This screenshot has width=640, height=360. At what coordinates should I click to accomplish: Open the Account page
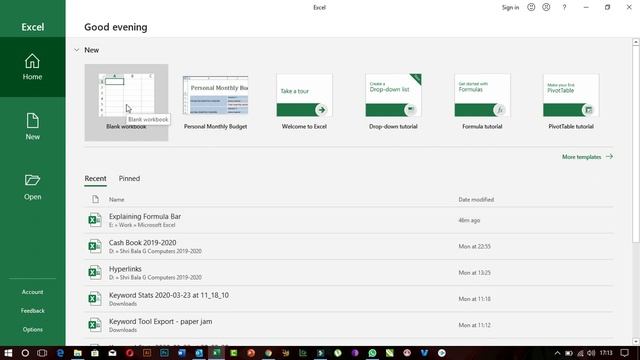[32, 292]
